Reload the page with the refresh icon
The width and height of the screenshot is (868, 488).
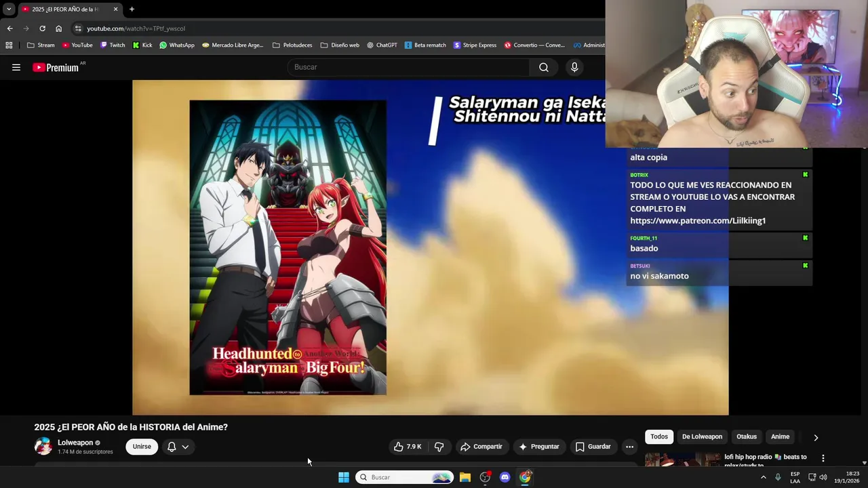42,28
